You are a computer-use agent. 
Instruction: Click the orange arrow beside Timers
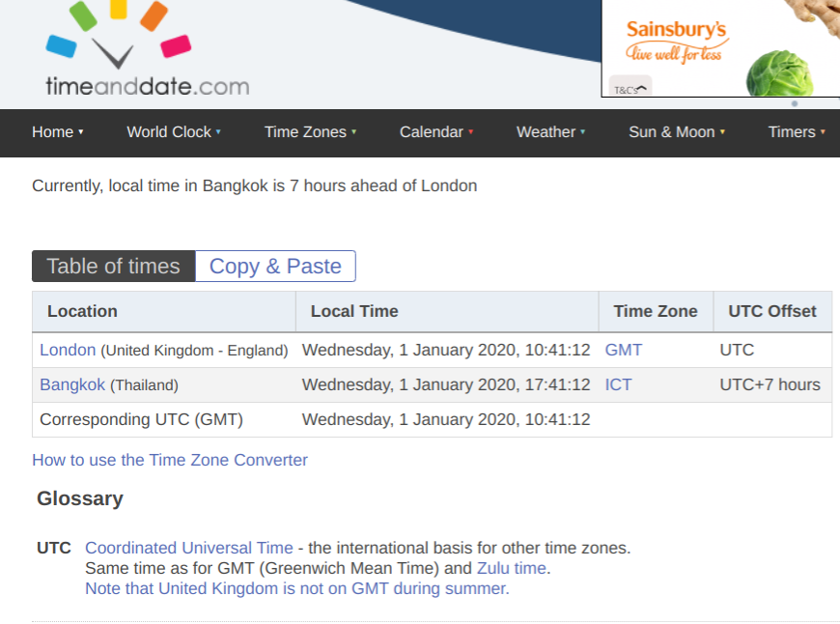(823, 131)
